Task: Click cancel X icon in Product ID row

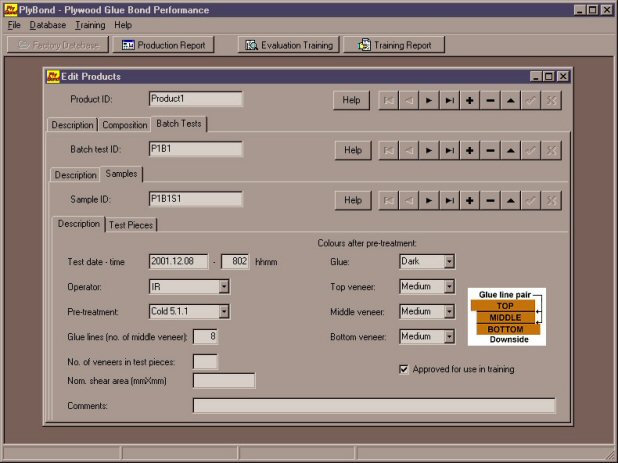Action: point(551,100)
